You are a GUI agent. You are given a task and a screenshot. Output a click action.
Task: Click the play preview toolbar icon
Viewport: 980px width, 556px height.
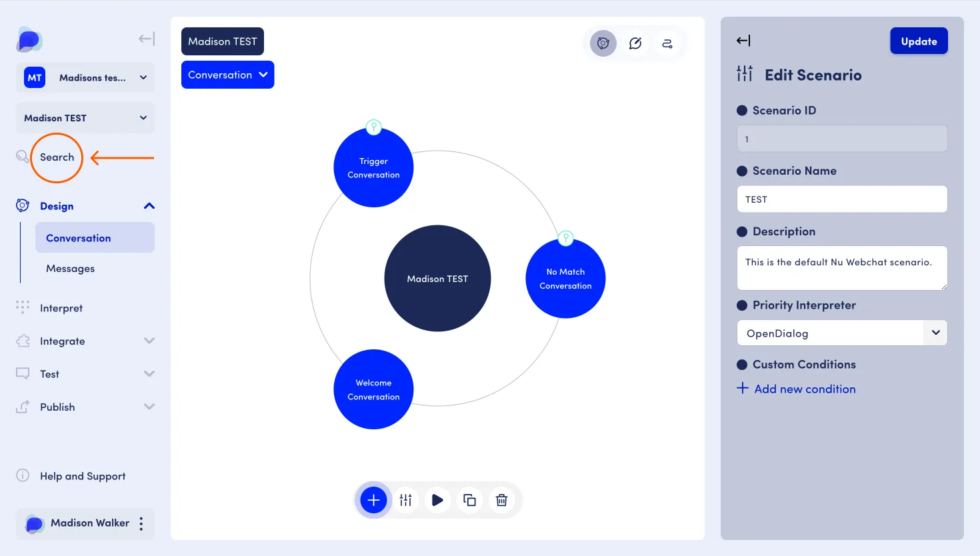click(x=438, y=500)
